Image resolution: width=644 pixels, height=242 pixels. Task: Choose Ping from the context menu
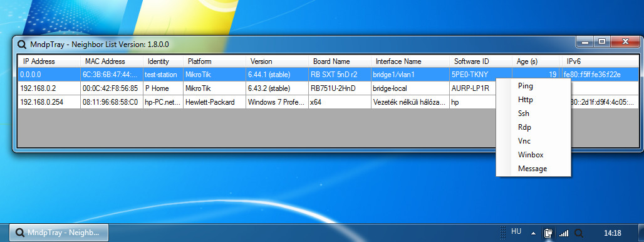(x=534, y=86)
